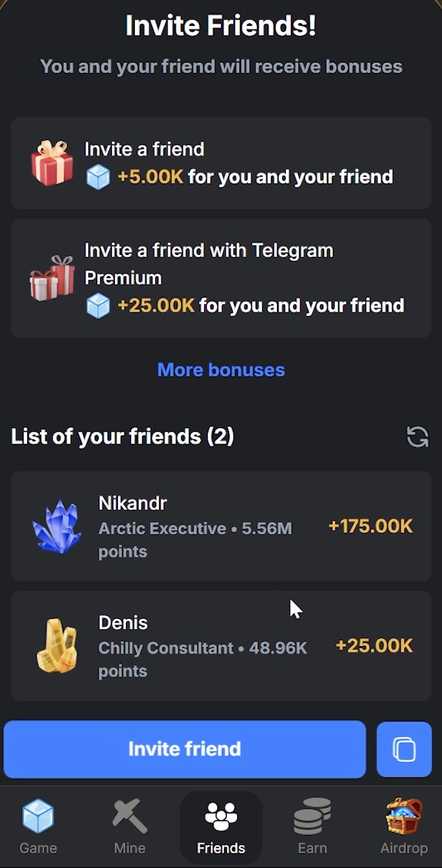Tap the red gift box icon for inviting friends
442x868 pixels.
52,163
